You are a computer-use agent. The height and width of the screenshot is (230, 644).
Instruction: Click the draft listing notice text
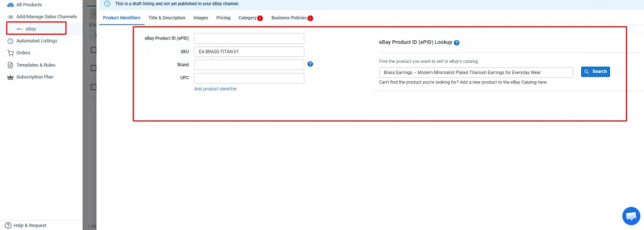point(177,4)
